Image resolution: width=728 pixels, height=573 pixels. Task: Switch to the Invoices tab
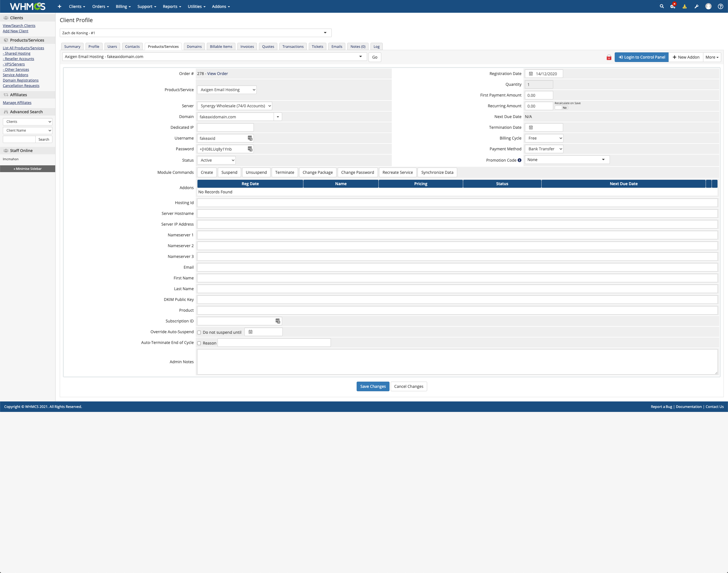coord(247,47)
